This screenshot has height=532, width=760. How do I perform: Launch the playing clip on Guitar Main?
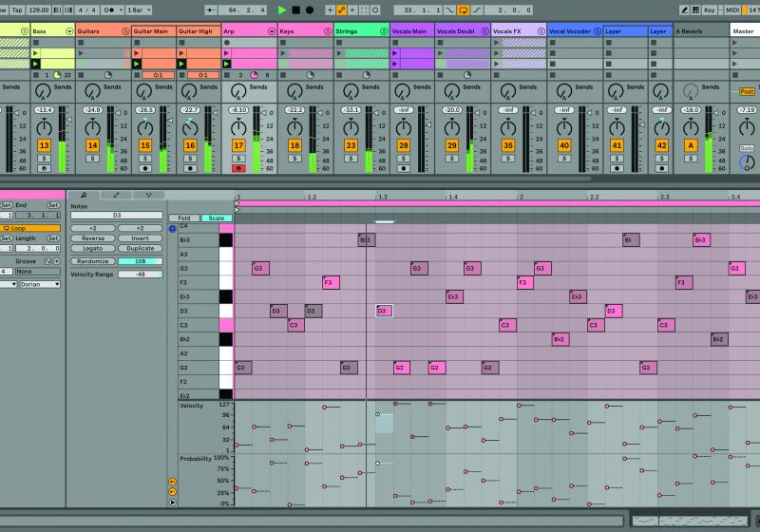(x=136, y=64)
